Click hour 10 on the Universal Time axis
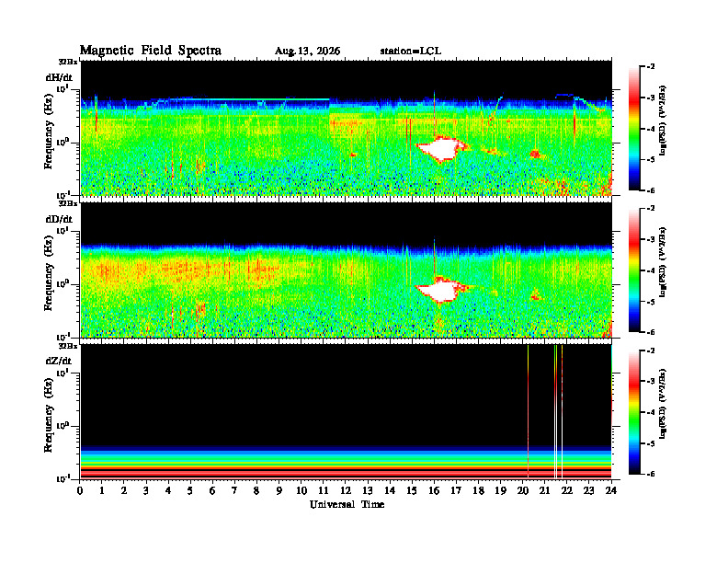Screen dimensions: 728x563 click(301, 490)
